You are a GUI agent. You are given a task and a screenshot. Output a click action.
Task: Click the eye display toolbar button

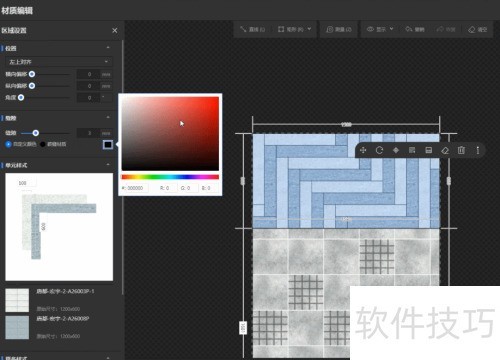376,29
